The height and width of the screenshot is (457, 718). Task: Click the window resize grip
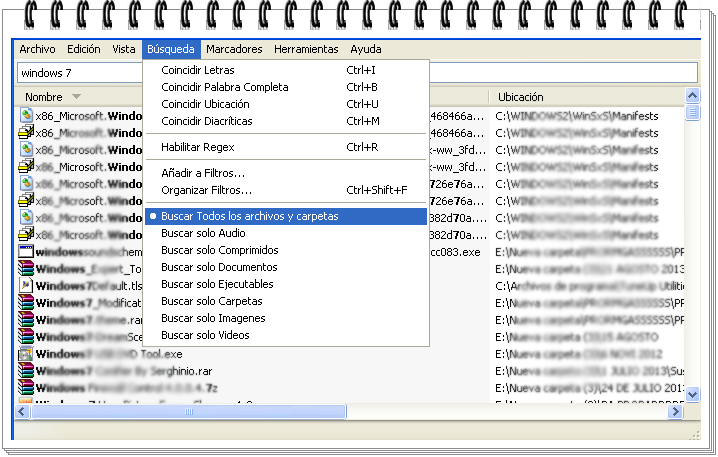pos(695,435)
